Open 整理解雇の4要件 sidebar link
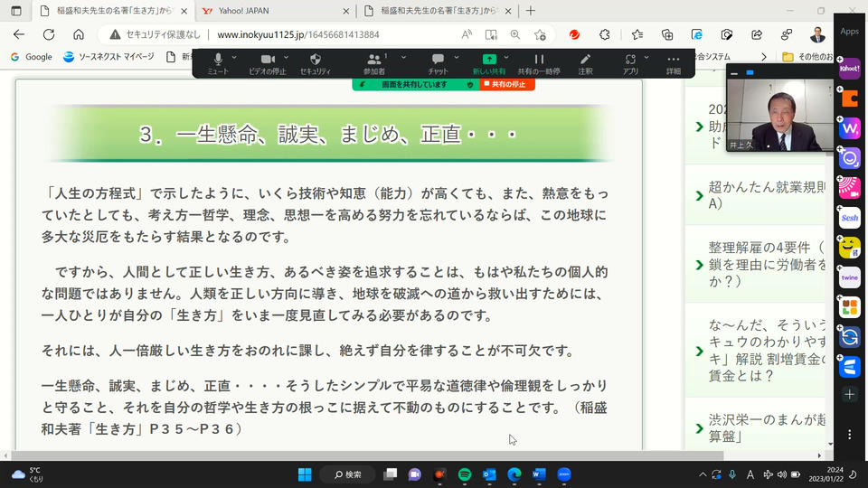868x488 pixels. (766, 264)
